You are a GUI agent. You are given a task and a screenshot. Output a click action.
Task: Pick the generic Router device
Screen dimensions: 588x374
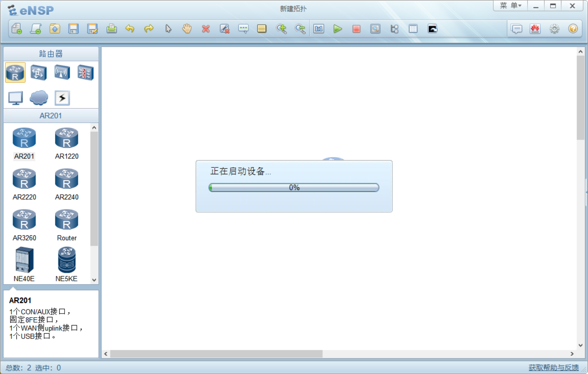click(x=67, y=225)
